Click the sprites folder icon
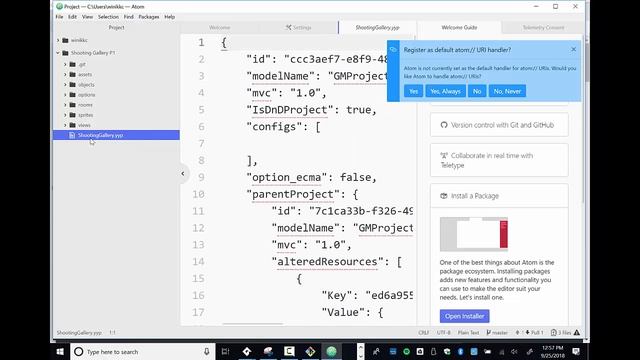The image size is (640, 360). pyautogui.click(x=73, y=115)
